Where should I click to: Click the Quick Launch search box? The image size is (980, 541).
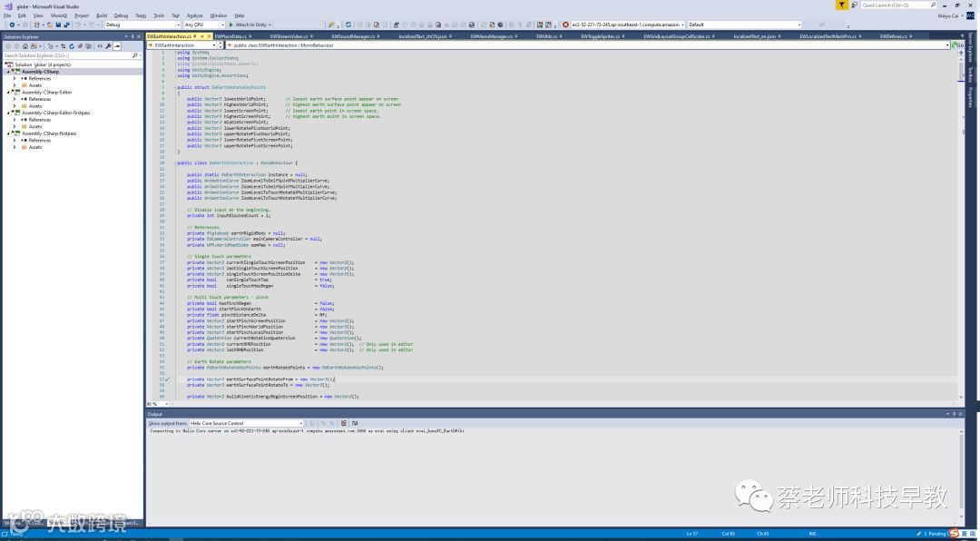(898, 5)
